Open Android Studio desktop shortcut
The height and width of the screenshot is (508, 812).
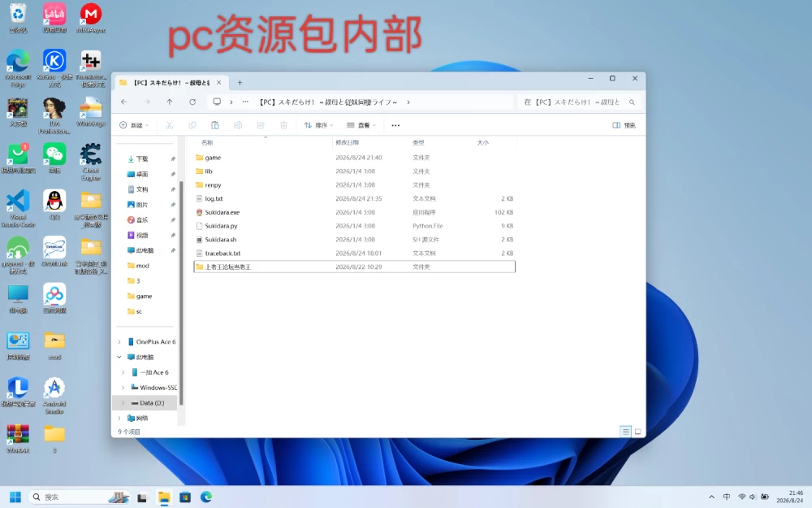pyautogui.click(x=54, y=396)
